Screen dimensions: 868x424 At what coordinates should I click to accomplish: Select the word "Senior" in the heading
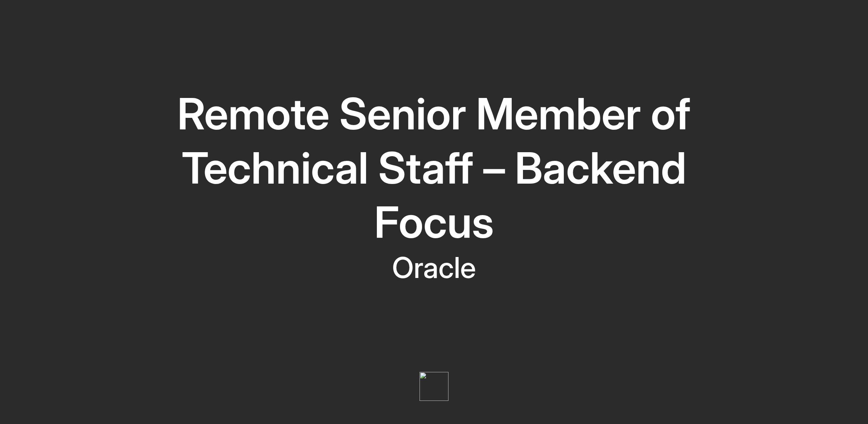[x=402, y=115]
